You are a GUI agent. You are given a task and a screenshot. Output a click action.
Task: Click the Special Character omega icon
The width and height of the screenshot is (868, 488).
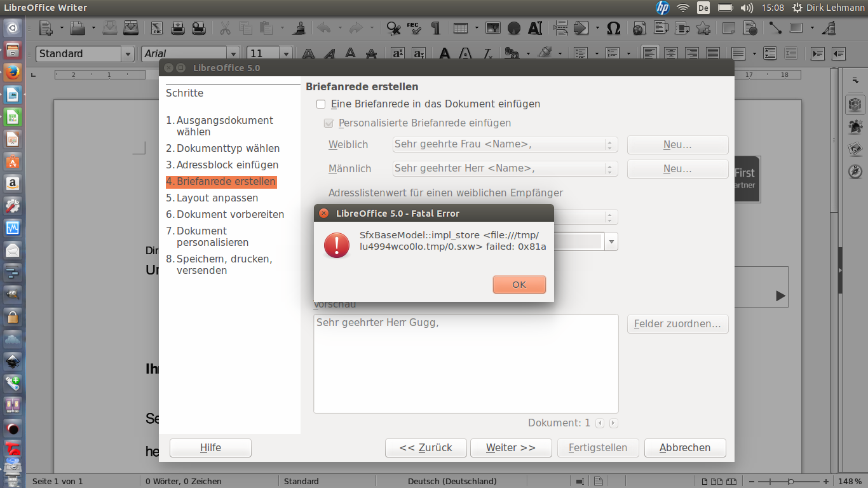[x=614, y=28]
